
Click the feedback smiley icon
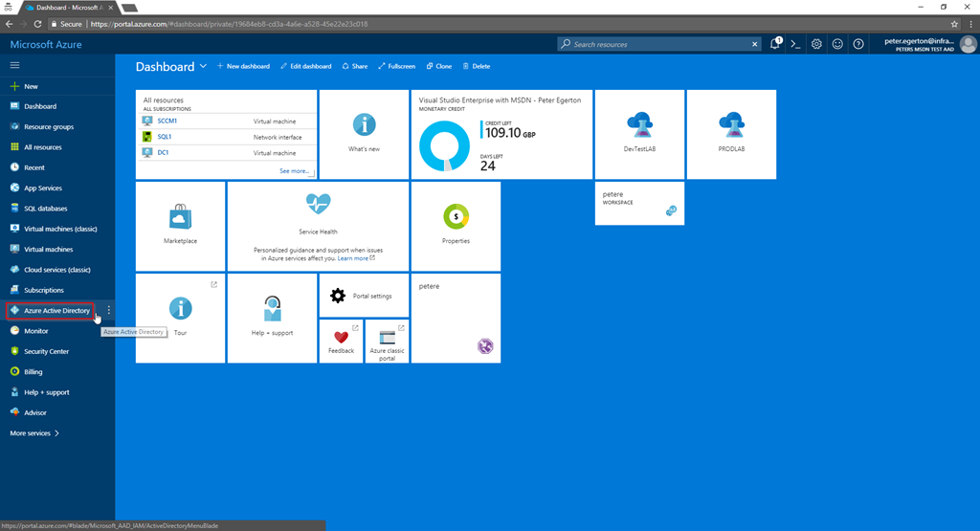837,44
